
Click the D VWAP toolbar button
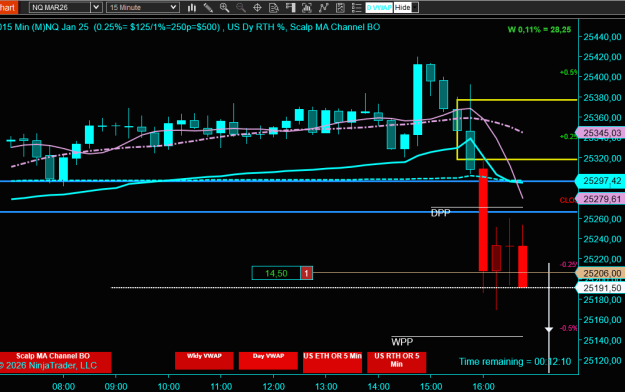[x=379, y=7]
